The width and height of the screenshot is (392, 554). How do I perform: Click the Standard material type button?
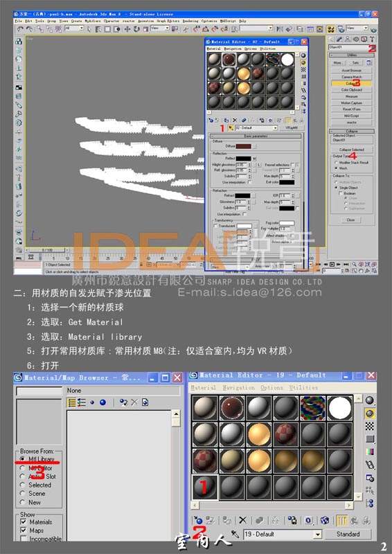[348, 534]
